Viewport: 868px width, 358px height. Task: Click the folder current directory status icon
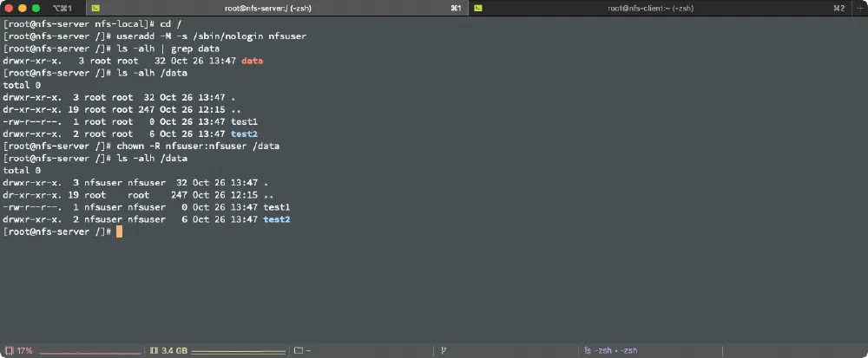pos(299,350)
